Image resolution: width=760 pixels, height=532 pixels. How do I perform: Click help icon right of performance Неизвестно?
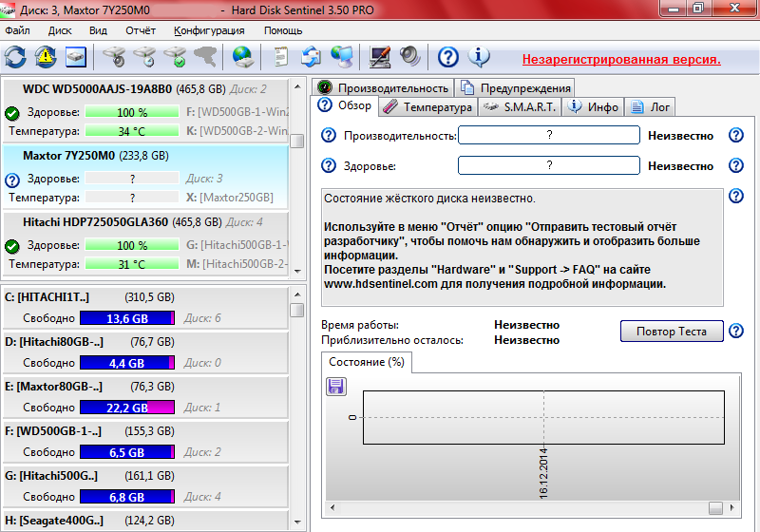click(735, 135)
